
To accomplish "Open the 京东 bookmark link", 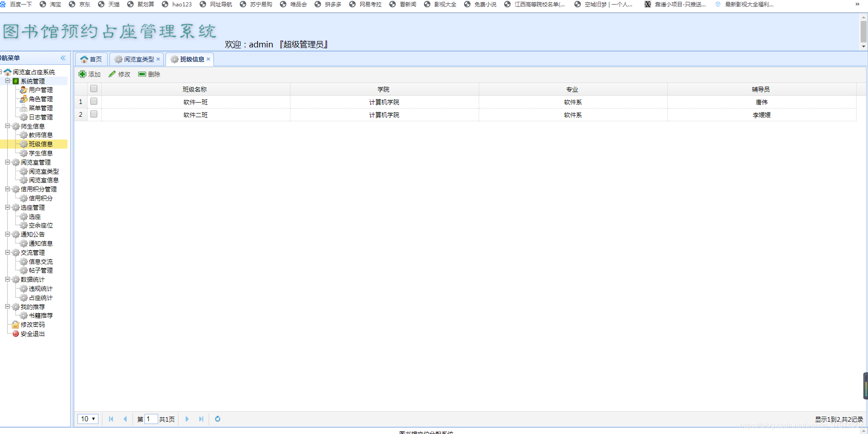I will [79, 4].
